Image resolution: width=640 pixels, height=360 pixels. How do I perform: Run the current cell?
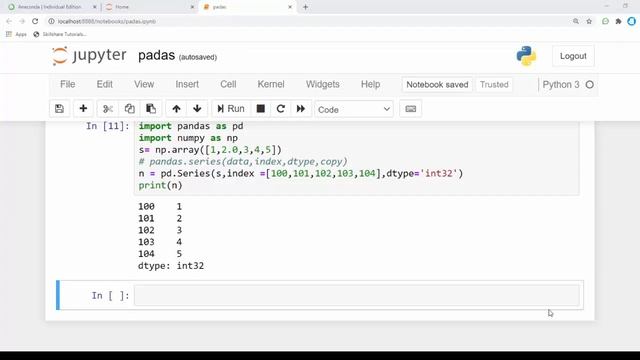(231, 109)
